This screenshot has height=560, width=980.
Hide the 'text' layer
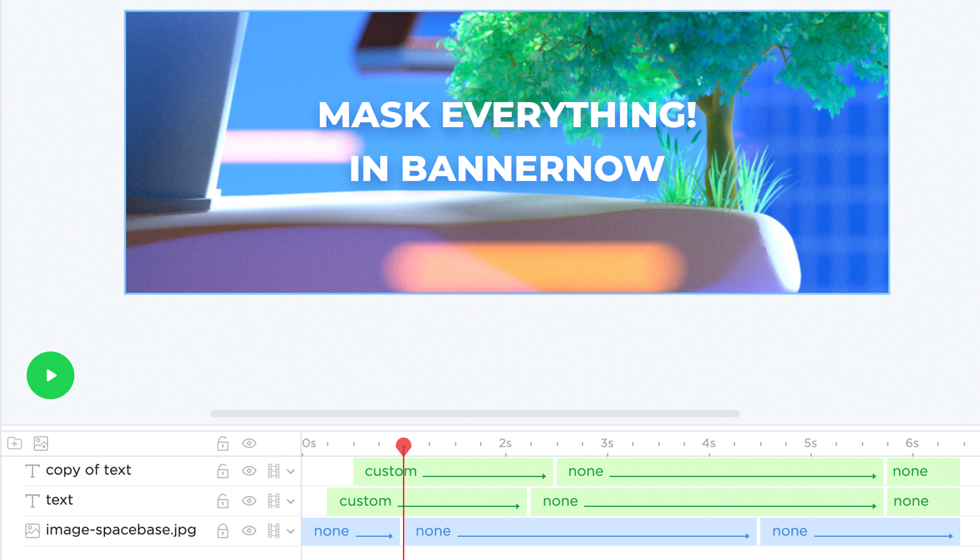[249, 500]
